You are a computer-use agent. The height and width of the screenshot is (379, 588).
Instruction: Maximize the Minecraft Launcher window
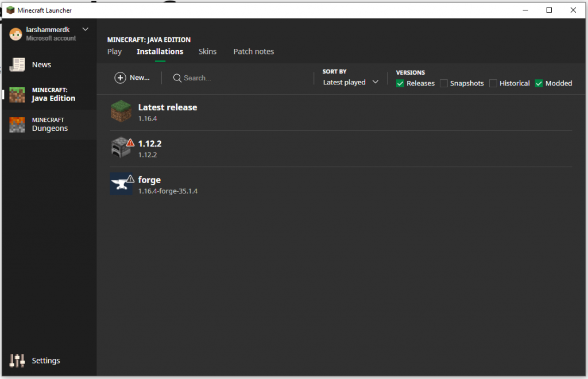point(549,10)
